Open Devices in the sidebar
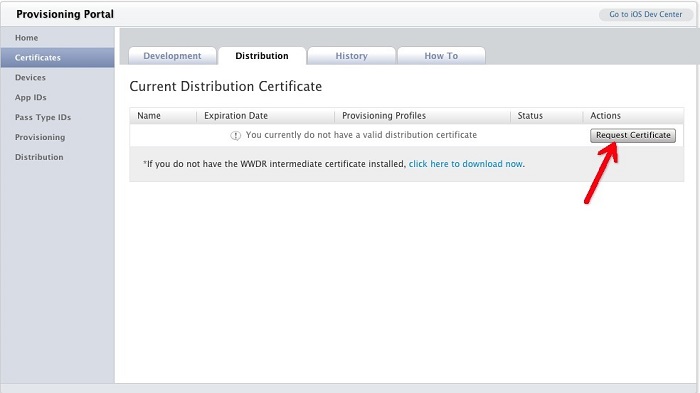Viewport: 700px width, 393px height. tap(30, 78)
